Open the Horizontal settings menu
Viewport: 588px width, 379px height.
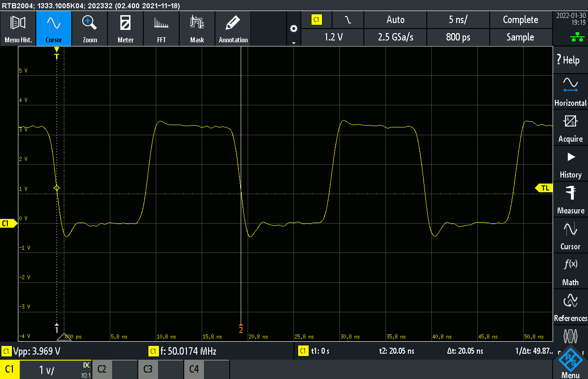tap(570, 92)
